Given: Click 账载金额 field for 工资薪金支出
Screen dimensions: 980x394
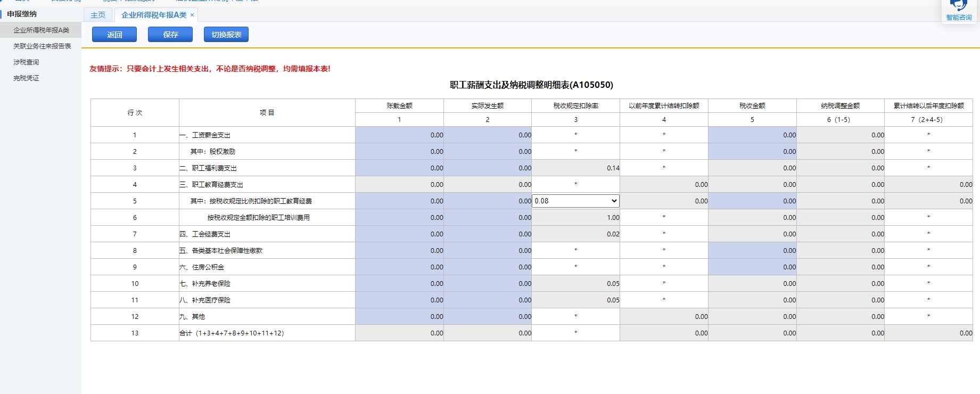Looking at the screenshot, I should [399, 135].
